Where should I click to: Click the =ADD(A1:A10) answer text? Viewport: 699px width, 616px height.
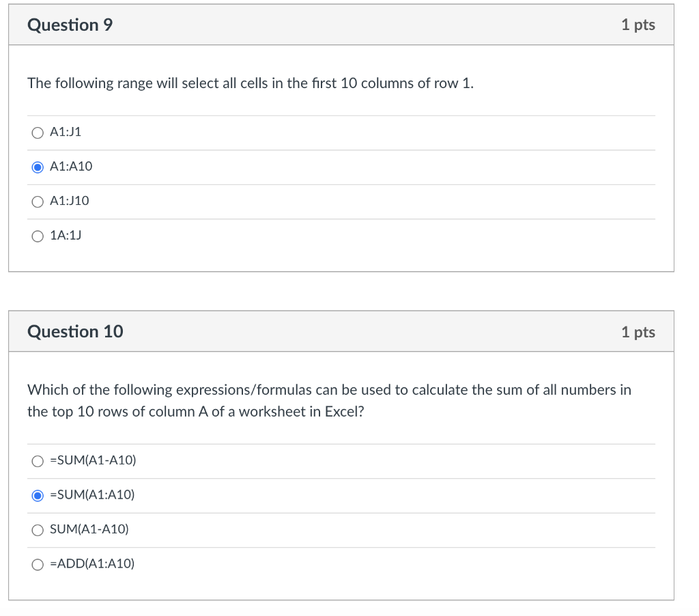[91, 563]
